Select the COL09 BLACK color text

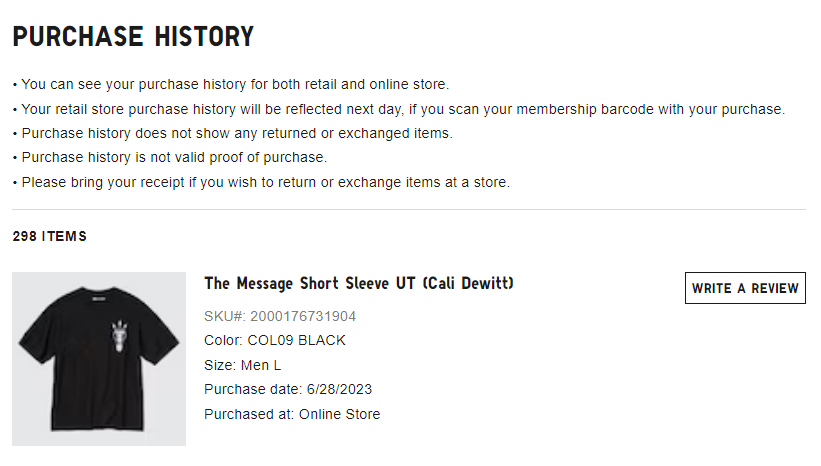click(296, 340)
